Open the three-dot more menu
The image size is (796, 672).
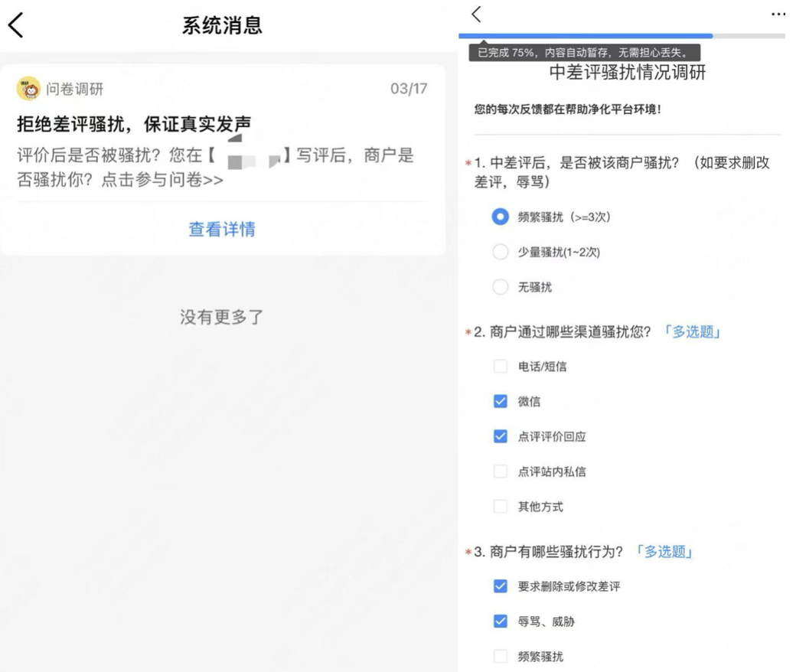click(778, 15)
